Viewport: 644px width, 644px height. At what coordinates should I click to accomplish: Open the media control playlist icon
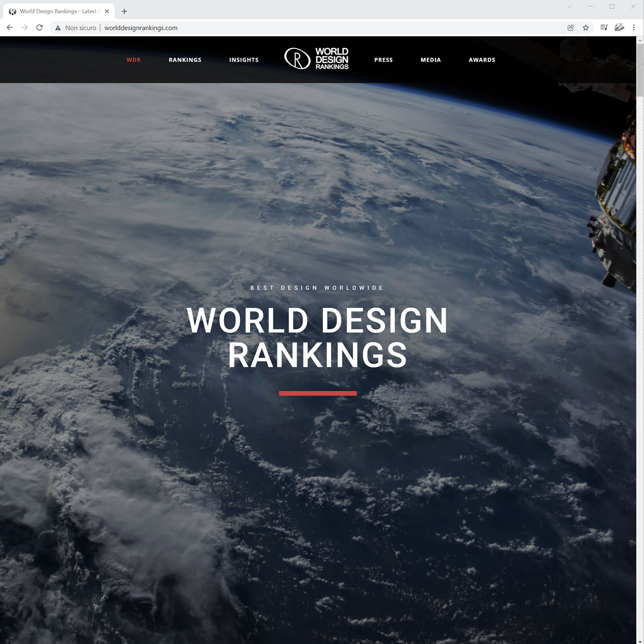[x=604, y=28]
